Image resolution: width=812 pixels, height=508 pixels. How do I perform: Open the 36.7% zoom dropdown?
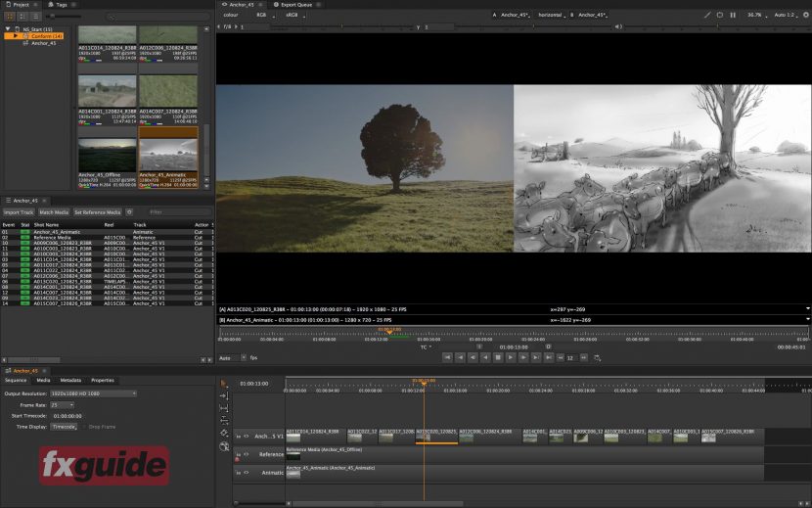pyautogui.click(x=756, y=15)
